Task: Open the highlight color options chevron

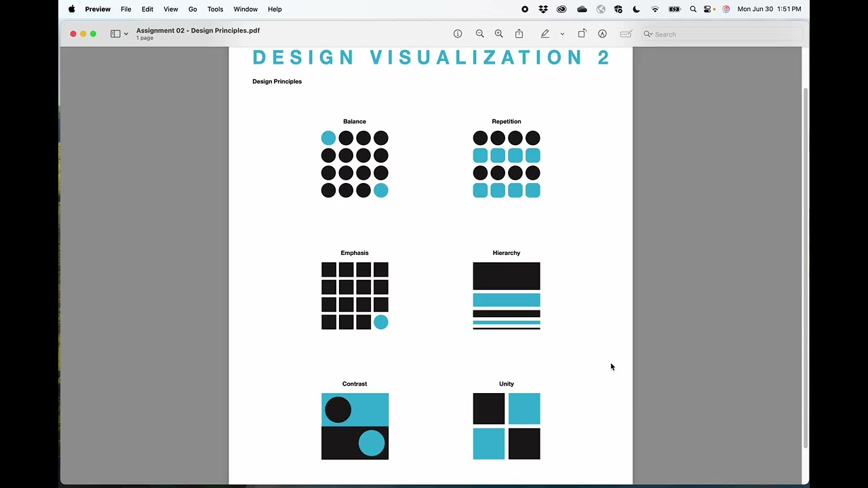Action: point(562,34)
